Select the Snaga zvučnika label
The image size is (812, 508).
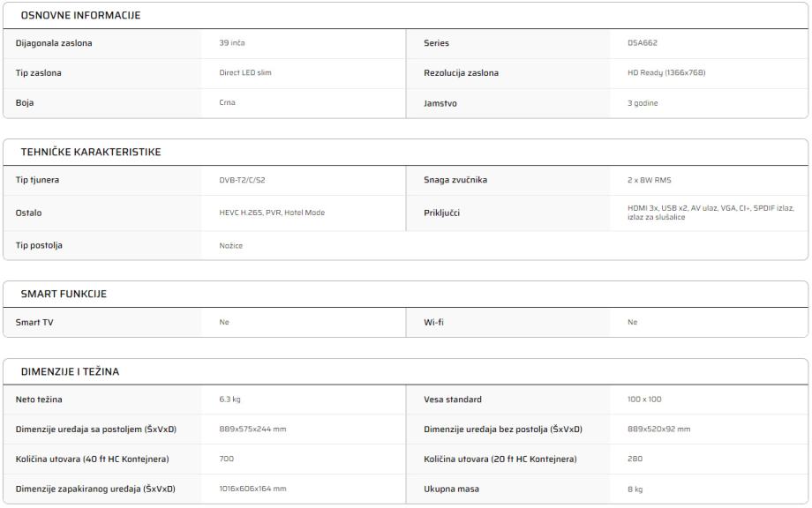[x=455, y=181]
